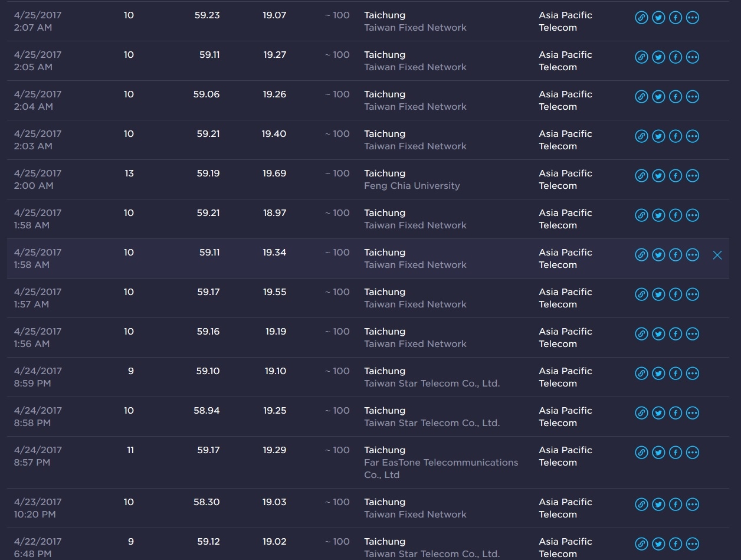Share the 4/23 10:20 PM result on Facebook

676,505
